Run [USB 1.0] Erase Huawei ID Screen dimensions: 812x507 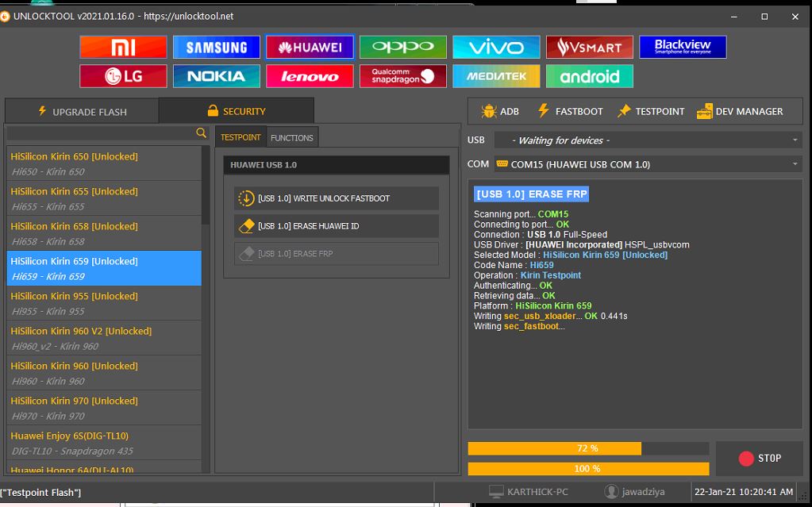(x=337, y=226)
